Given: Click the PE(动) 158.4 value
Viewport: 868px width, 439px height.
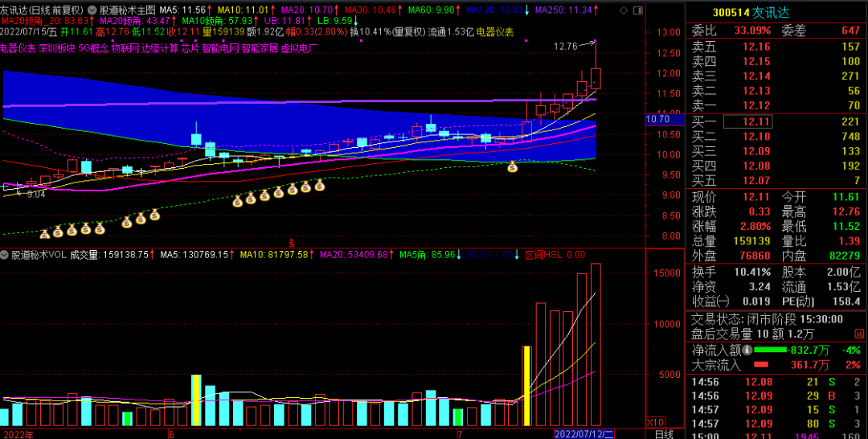Looking at the screenshot, I should tap(846, 302).
